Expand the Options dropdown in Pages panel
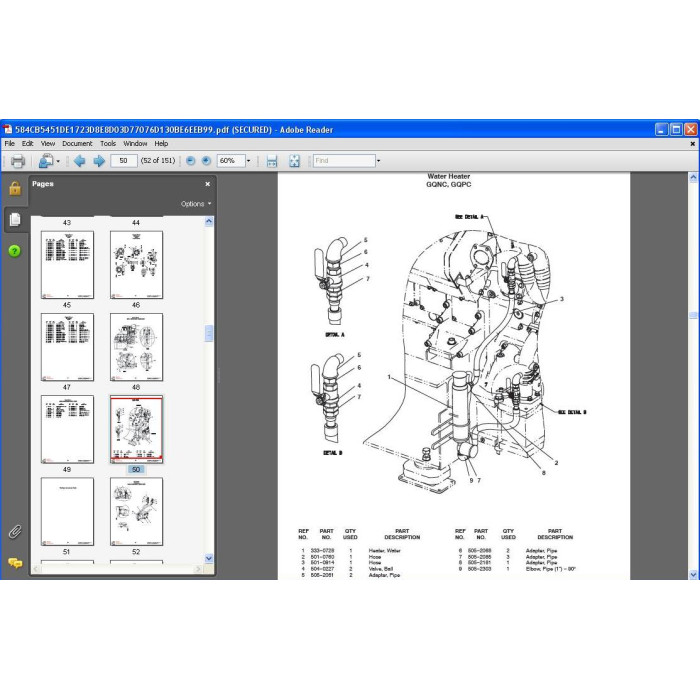 pos(196,204)
